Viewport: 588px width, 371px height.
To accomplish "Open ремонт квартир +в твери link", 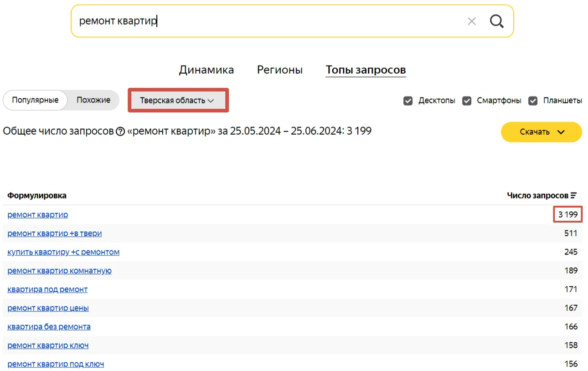I will [x=55, y=234].
